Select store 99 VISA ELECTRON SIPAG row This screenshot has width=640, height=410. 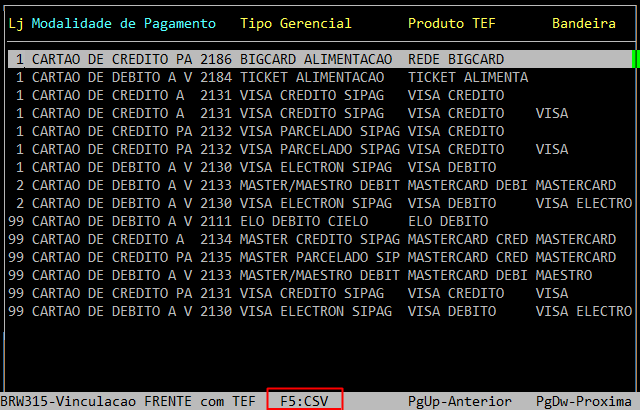[x=320, y=311]
